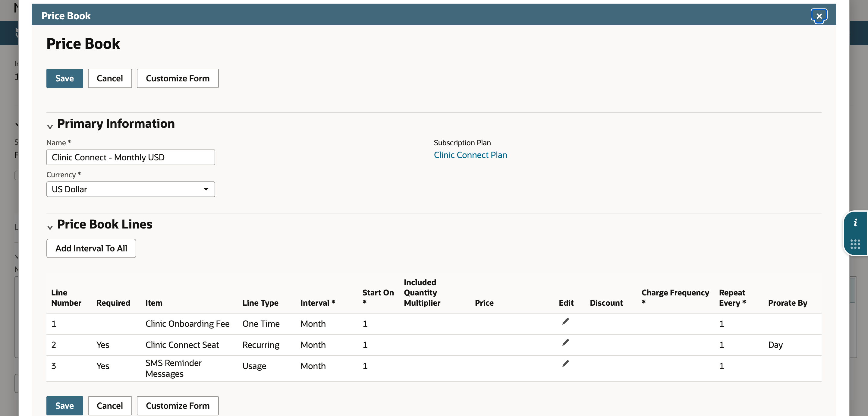The width and height of the screenshot is (868, 416).
Task: Click the Discount column header
Action: click(606, 303)
